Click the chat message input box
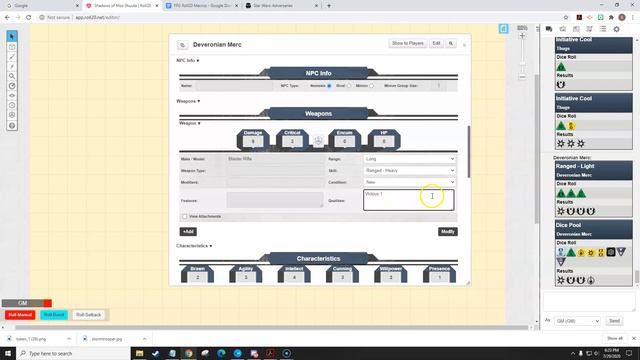Viewport: 640px width, 360px height. click(589, 302)
